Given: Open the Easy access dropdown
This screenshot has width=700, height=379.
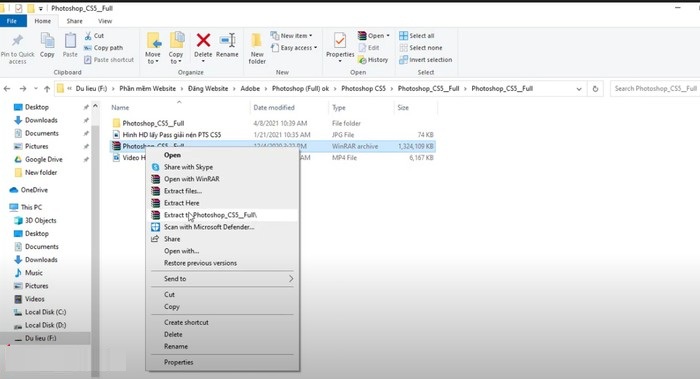Looking at the screenshot, I should [294, 47].
